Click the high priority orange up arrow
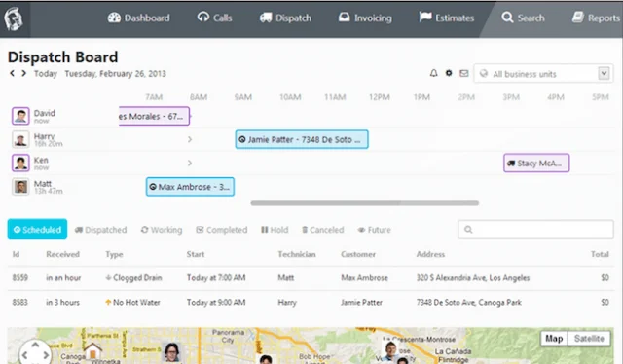Screen dimensions: 623x364 (108, 302)
